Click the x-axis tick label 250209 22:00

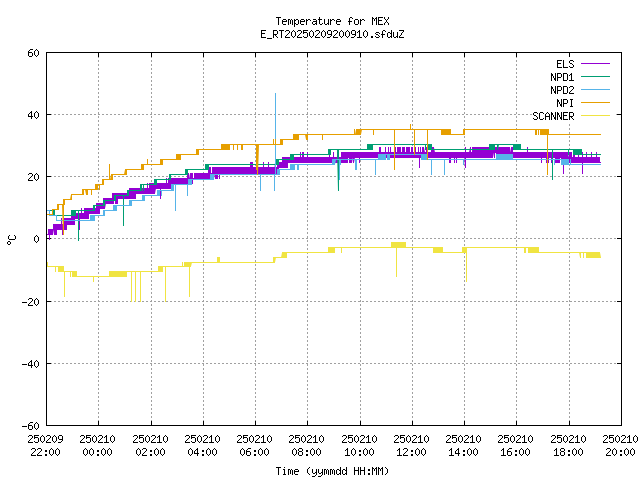pyautogui.click(x=45, y=446)
